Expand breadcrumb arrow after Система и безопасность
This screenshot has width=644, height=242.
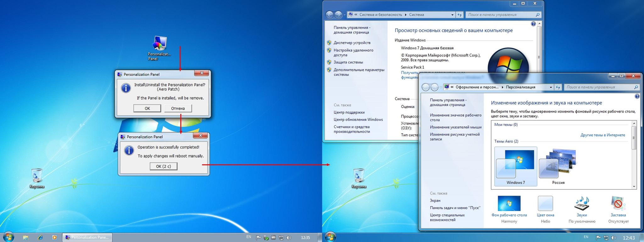pos(406,15)
